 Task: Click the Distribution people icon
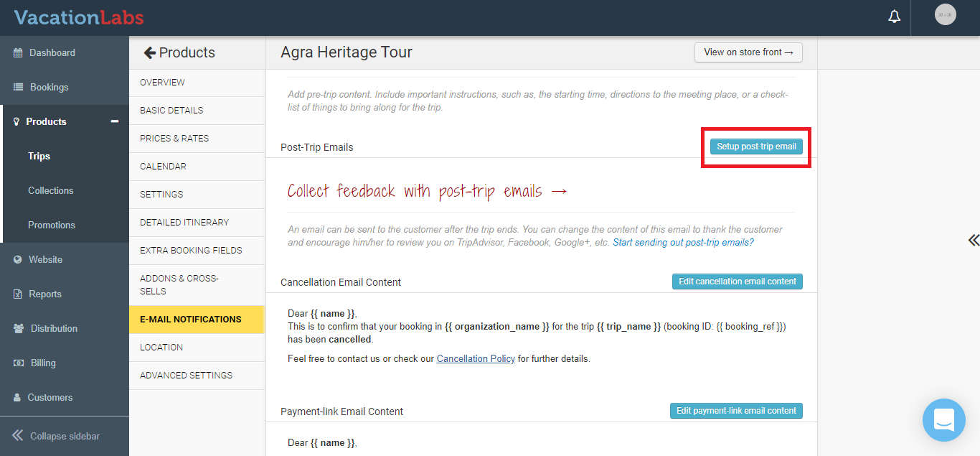19,328
